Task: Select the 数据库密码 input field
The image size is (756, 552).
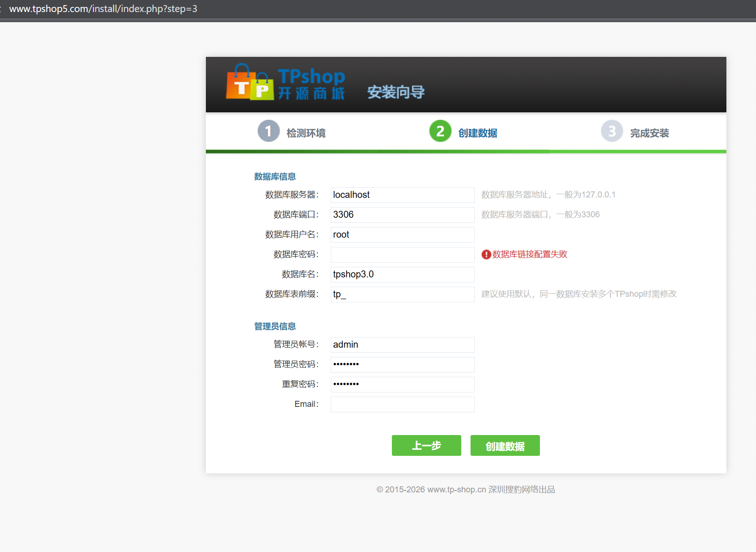Action: (402, 254)
